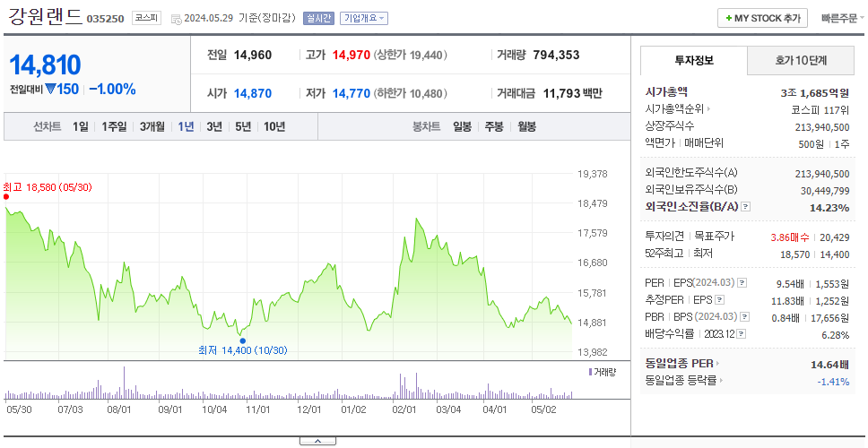Click the -1.00% change percentage

coord(112,89)
